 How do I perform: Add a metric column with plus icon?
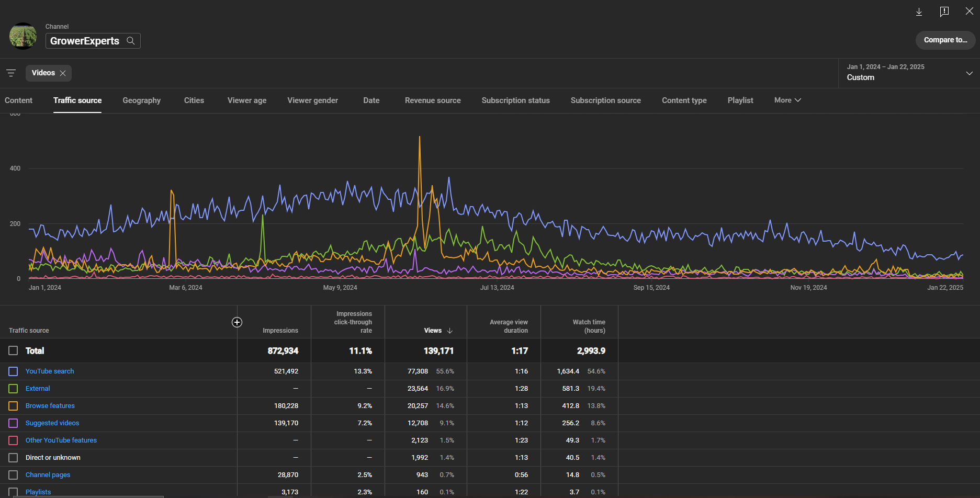click(x=237, y=322)
